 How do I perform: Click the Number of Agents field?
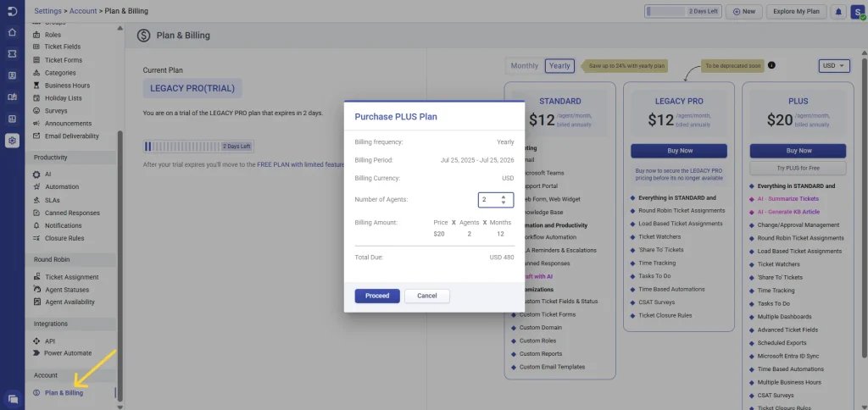[495, 200]
